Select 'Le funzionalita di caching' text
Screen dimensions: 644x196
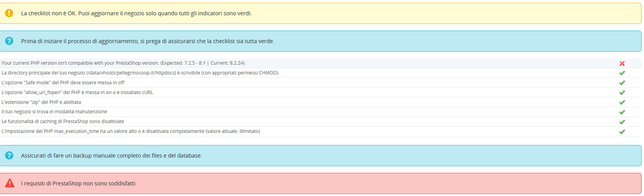point(63,122)
